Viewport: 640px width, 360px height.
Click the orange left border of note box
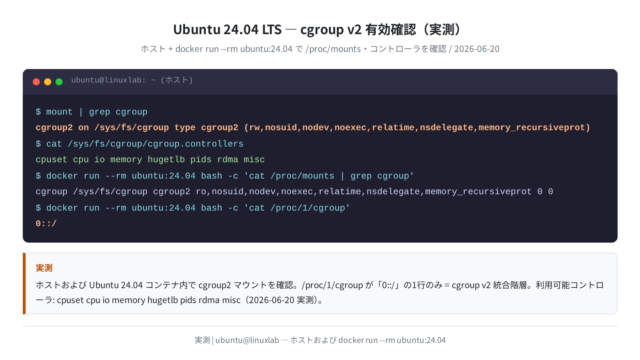(x=24, y=284)
